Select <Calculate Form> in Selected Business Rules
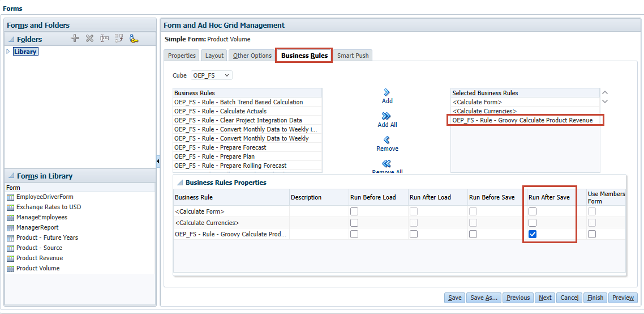 tap(525, 102)
